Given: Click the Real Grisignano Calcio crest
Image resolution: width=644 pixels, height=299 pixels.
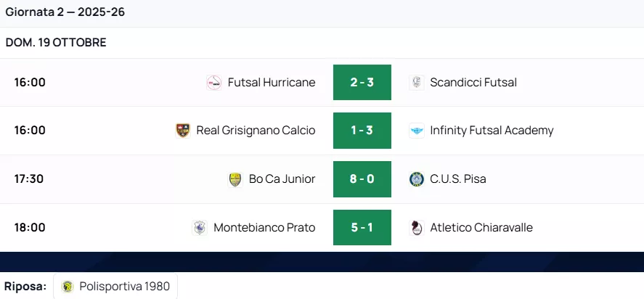Looking at the screenshot, I should click(x=183, y=131).
